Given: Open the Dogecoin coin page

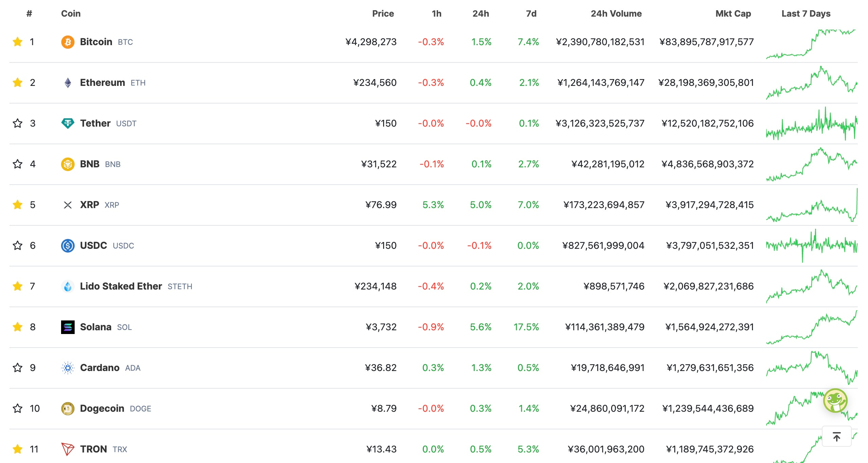Looking at the screenshot, I should coord(102,408).
